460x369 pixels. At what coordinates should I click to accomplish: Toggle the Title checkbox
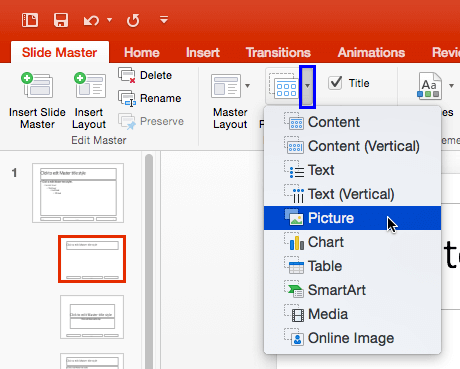click(335, 83)
